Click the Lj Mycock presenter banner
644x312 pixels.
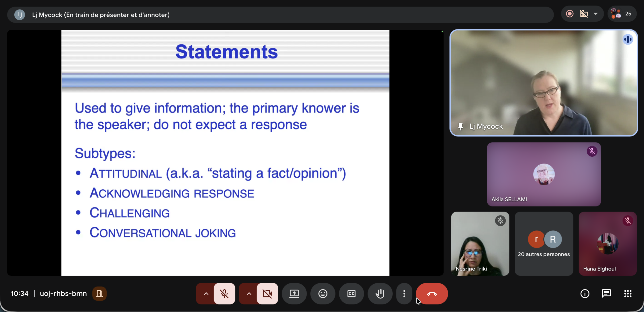(x=101, y=15)
